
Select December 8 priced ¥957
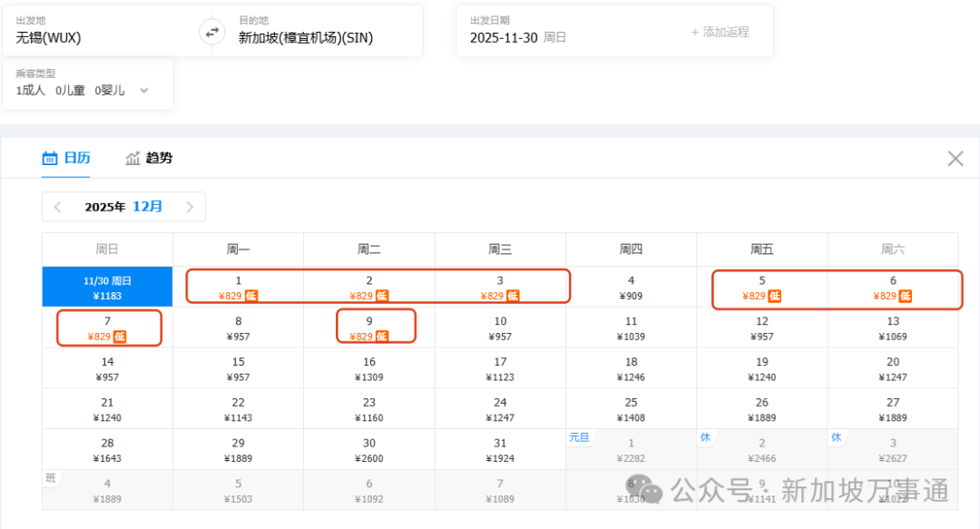(x=238, y=328)
